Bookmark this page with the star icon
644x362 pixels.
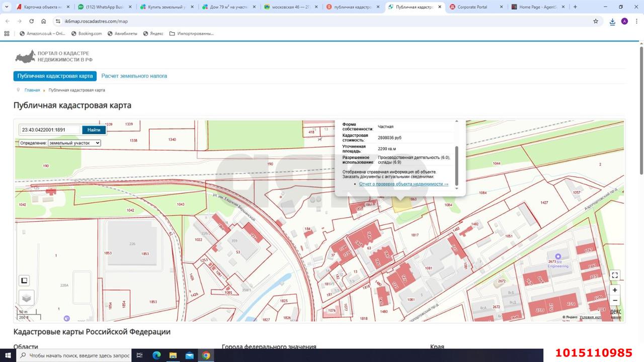click(596, 21)
